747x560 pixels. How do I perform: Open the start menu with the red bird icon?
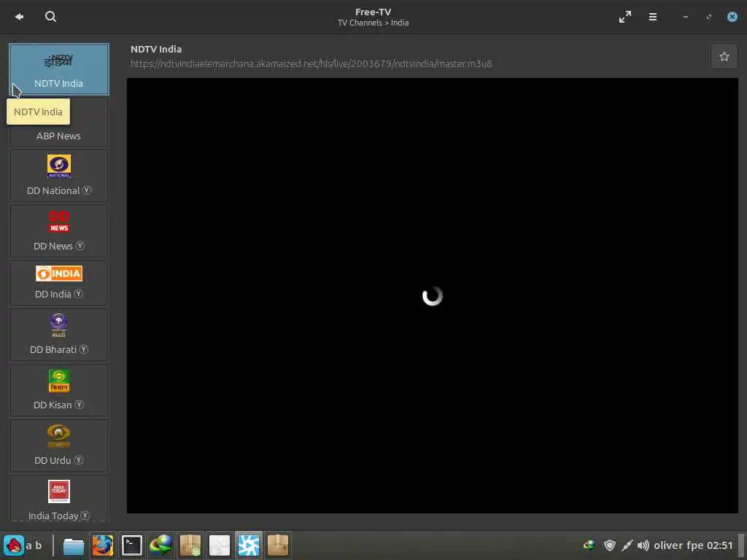coord(14,545)
